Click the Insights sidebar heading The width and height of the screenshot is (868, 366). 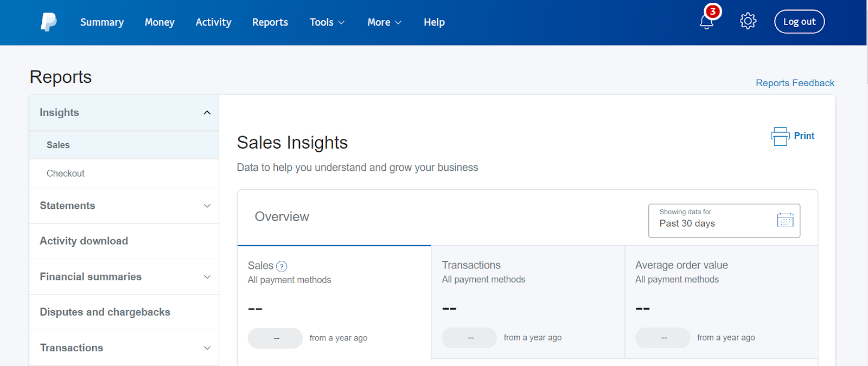59,113
